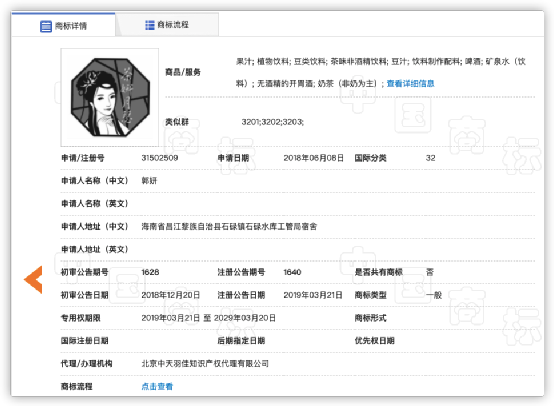Click the goods/services description text
This screenshot has width=554, height=406.
click(x=381, y=72)
